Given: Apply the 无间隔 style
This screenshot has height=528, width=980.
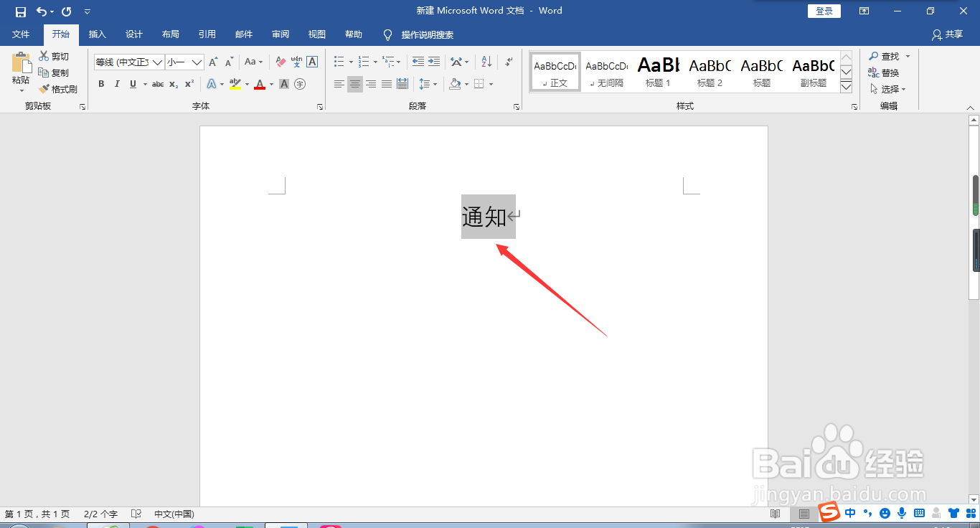Looking at the screenshot, I should click(x=607, y=72).
